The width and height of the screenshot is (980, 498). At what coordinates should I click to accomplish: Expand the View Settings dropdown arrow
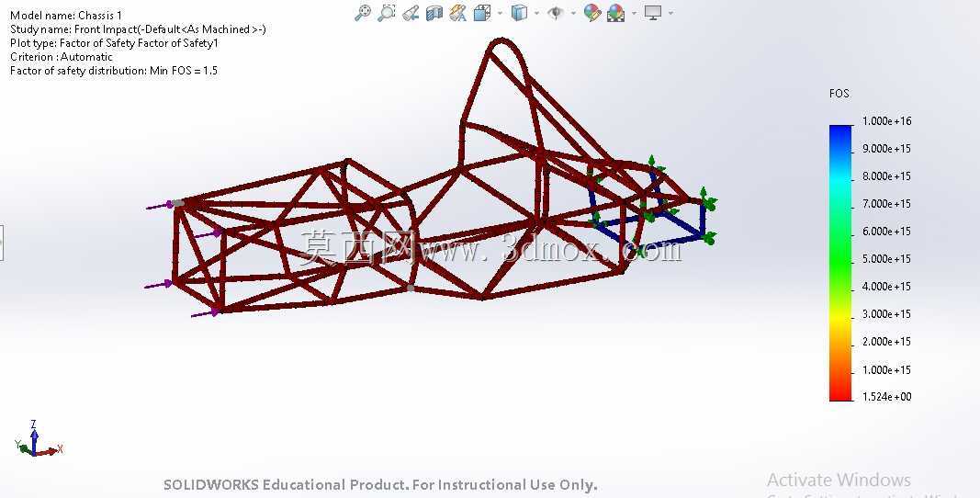tap(671, 13)
